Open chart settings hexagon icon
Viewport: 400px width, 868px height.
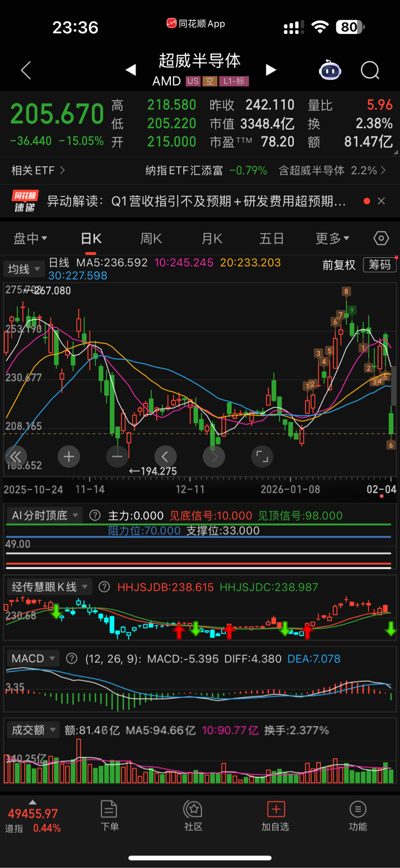pyautogui.click(x=381, y=238)
